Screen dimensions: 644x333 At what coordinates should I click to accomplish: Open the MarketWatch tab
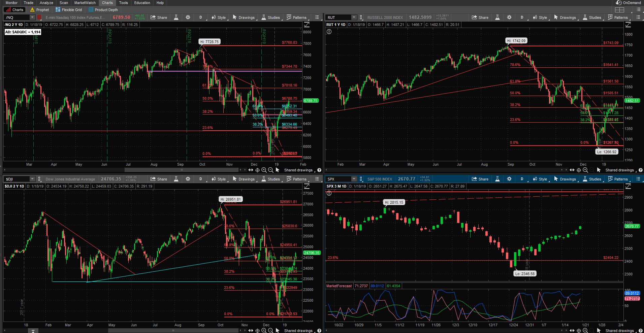pyautogui.click(x=85, y=3)
